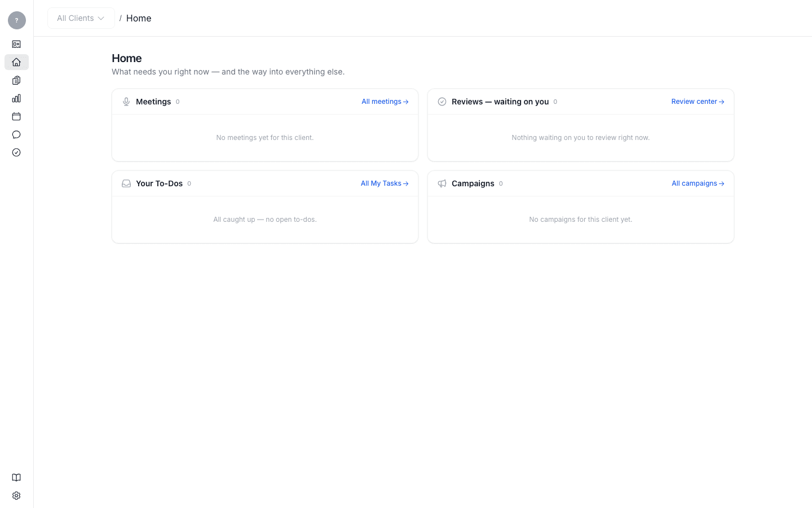Follow the All meetings link

pyautogui.click(x=385, y=102)
